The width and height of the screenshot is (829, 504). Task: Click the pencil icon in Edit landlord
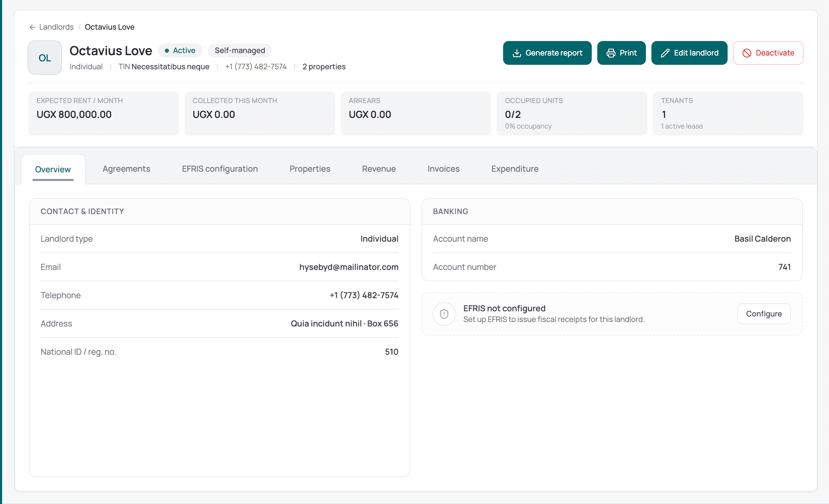pyautogui.click(x=665, y=53)
